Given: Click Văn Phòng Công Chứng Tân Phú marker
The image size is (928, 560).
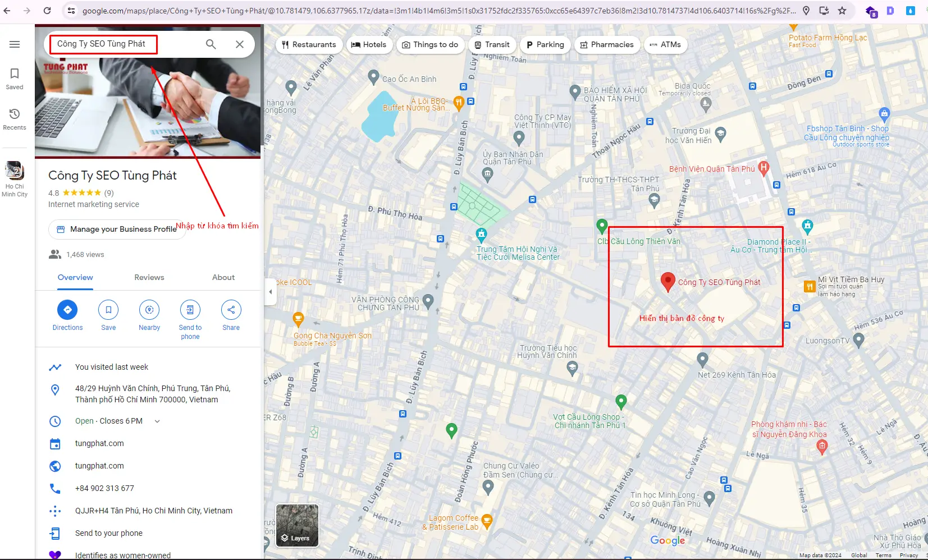Looking at the screenshot, I should tap(428, 301).
